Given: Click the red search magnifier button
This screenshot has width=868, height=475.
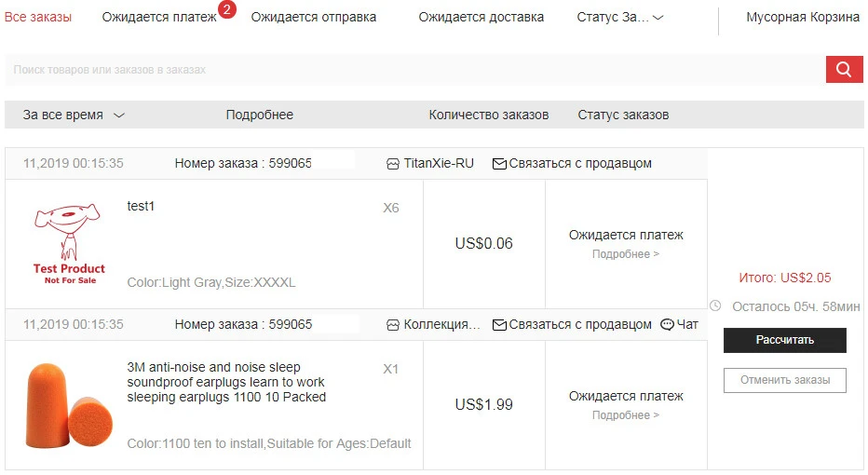Looking at the screenshot, I should point(844,69).
